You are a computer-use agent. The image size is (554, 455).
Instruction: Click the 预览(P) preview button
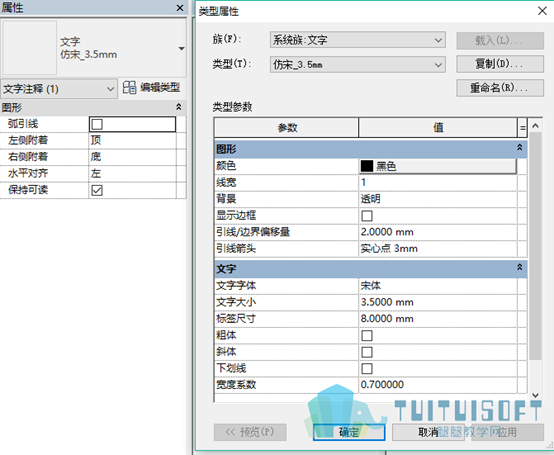coord(250,432)
